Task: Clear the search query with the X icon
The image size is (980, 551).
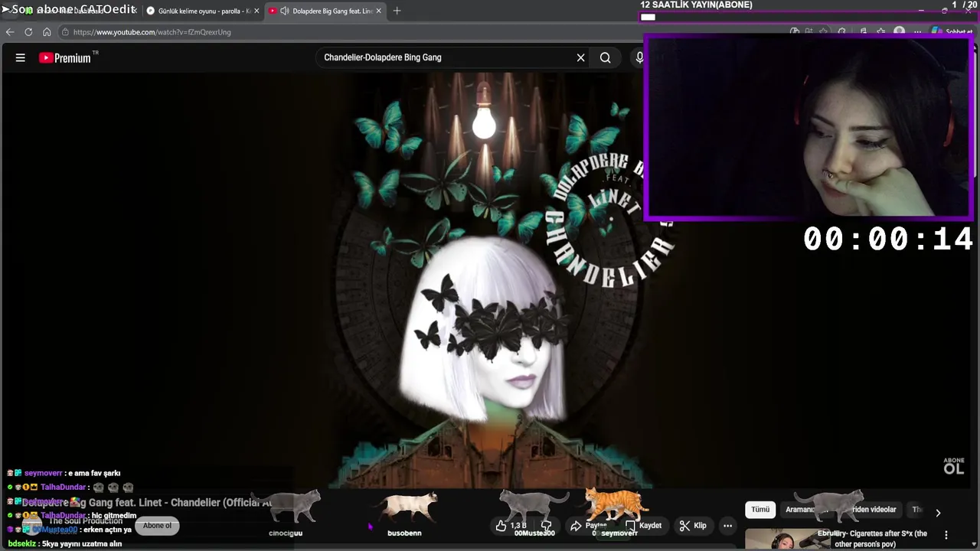Action: point(580,57)
